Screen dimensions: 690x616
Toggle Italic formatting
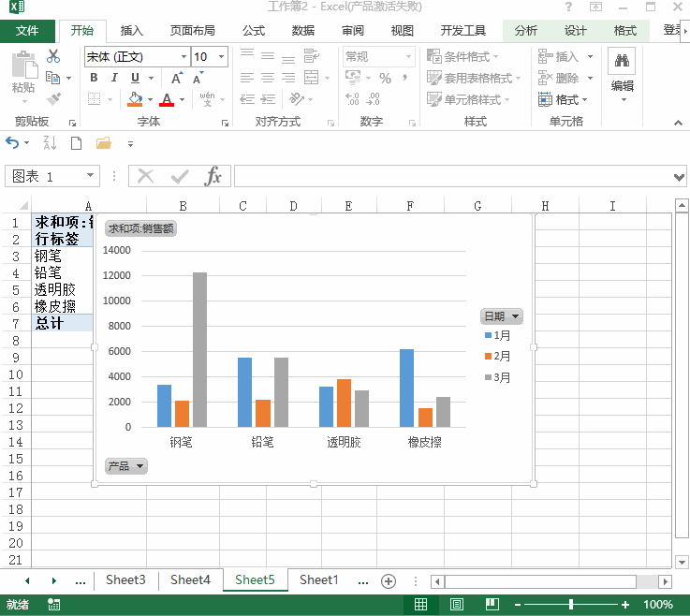[x=114, y=78]
